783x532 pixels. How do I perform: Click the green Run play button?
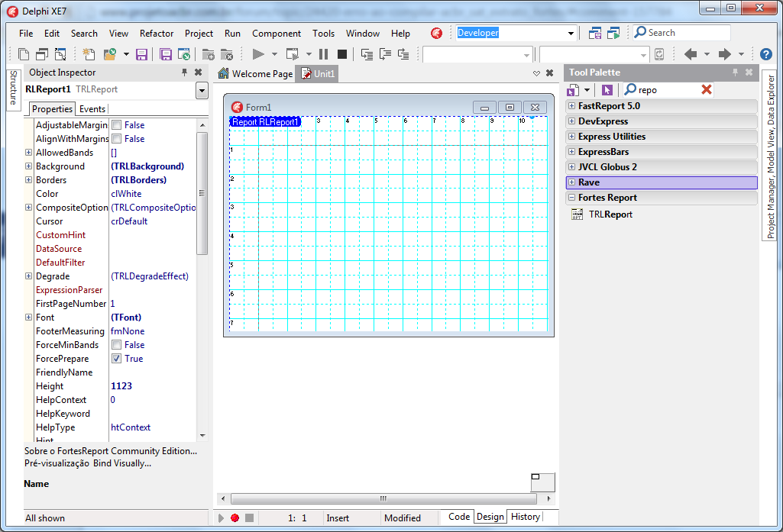click(258, 54)
